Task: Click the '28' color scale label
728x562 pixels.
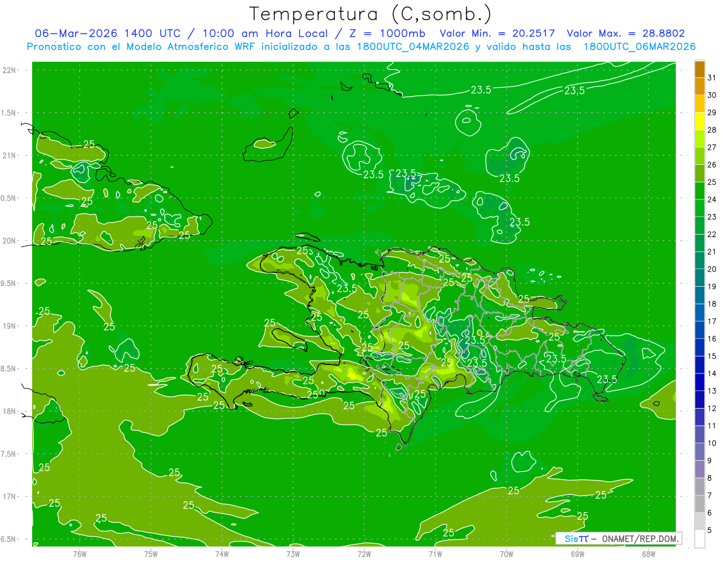Action: pyautogui.click(x=712, y=130)
